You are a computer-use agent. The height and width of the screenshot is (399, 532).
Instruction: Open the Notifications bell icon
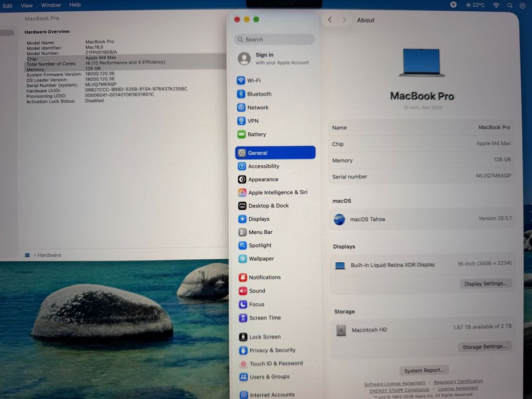(243, 278)
